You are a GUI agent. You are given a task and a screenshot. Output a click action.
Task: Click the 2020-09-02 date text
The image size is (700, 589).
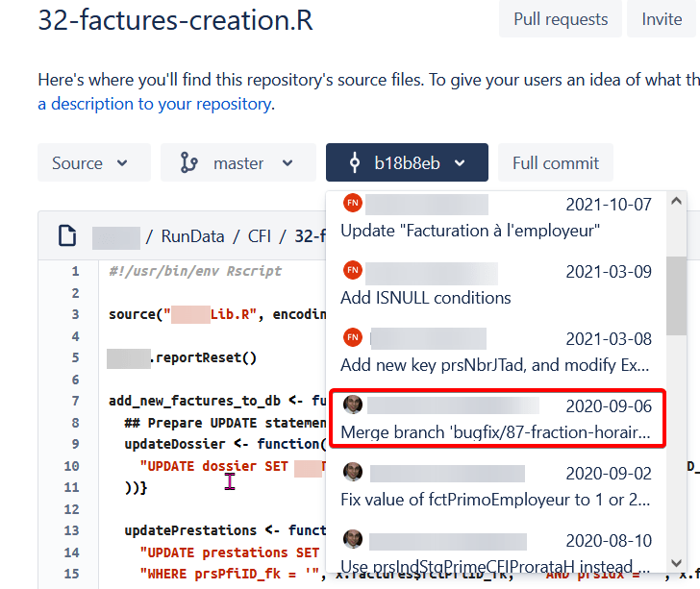tap(609, 474)
